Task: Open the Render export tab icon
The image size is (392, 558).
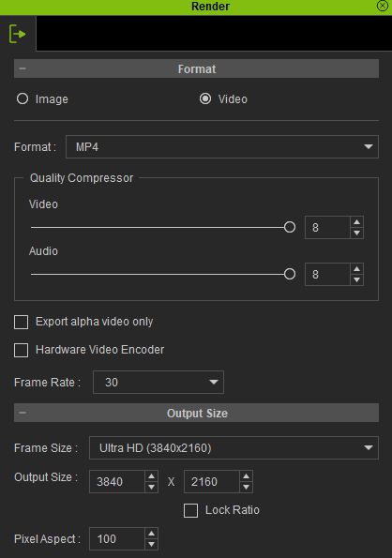Action: [x=17, y=34]
